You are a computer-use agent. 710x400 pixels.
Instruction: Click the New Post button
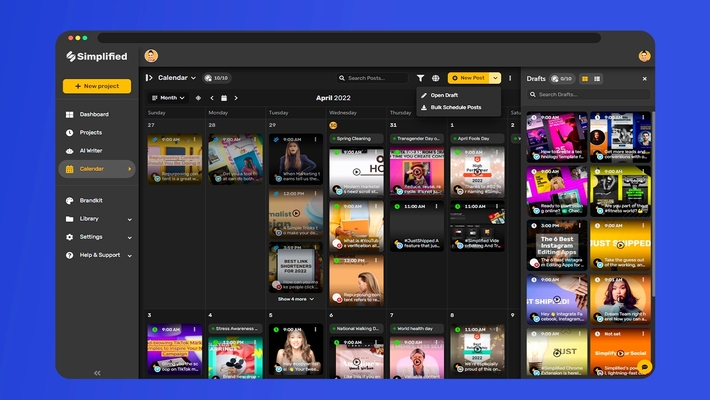(469, 78)
